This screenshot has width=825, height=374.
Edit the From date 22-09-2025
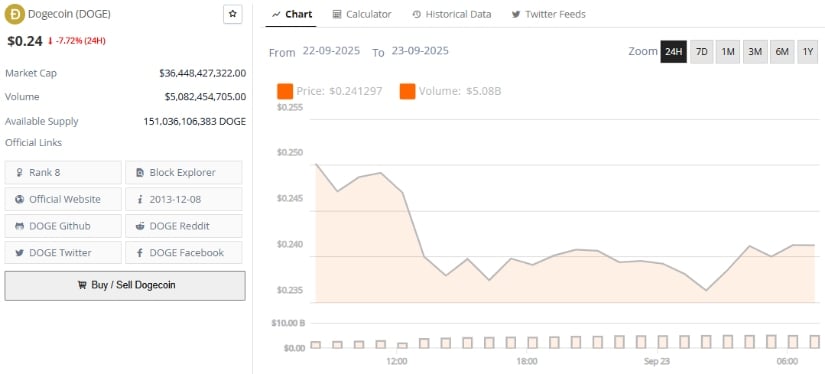[331, 51]
